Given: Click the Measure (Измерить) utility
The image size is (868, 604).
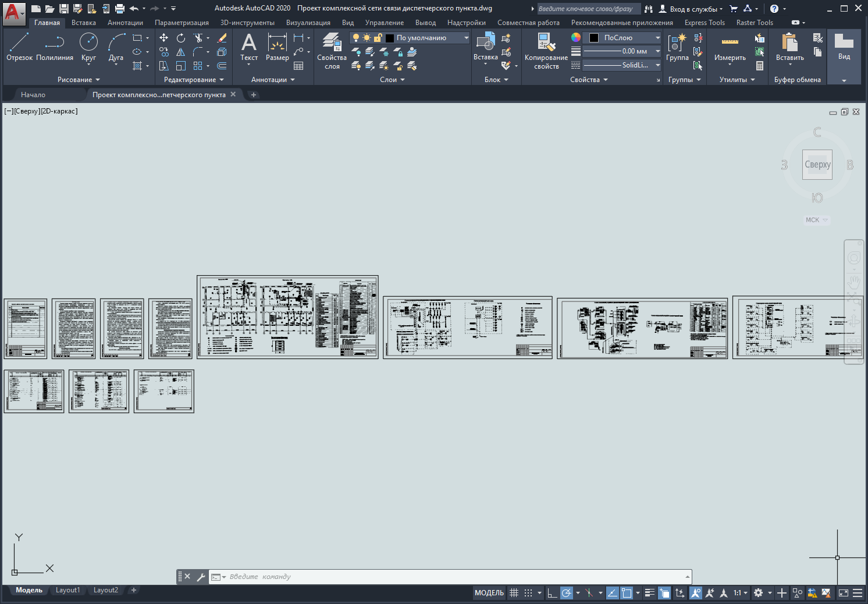Looking at the screenshot, I should click(730, 47).
